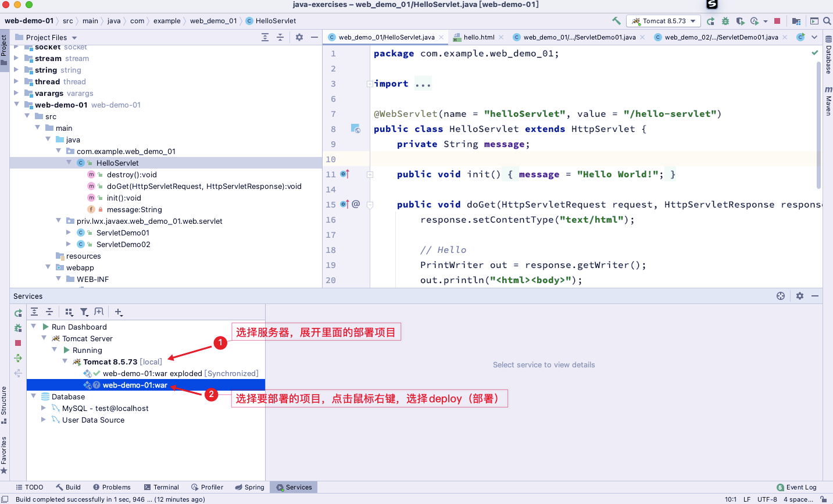Click the Run Anything icon
Screen dimensions: 833x504
814,21
